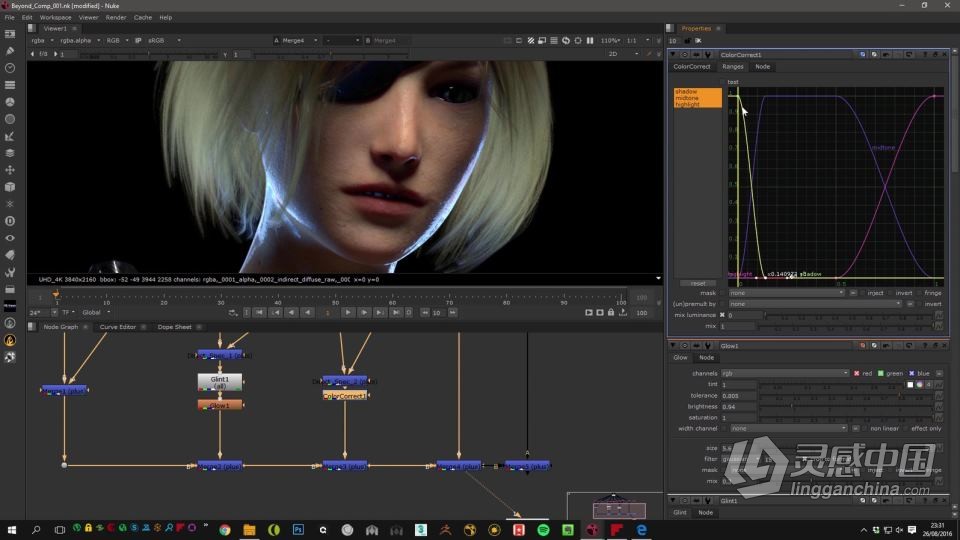Click the reset button under curve list
Screen dimensions: 960x540
(698, 283)
